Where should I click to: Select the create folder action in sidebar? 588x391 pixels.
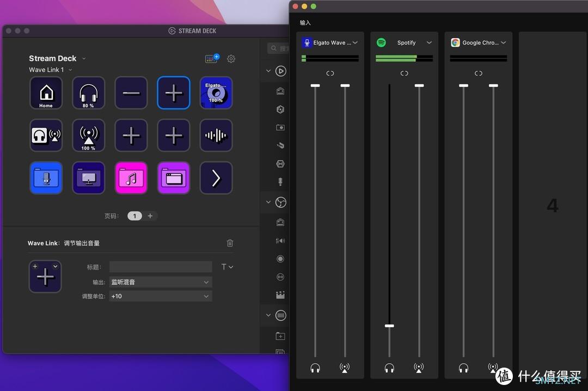tap(280, 336)
